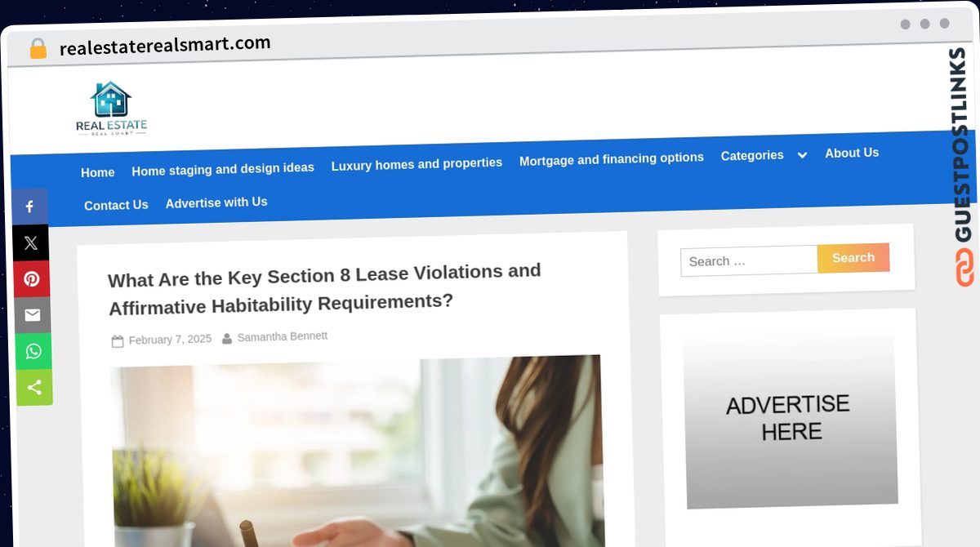Screen dimensions: 980x547
Task: Share via the X (Twitter) icon
Action: click(x=30, y=242)
